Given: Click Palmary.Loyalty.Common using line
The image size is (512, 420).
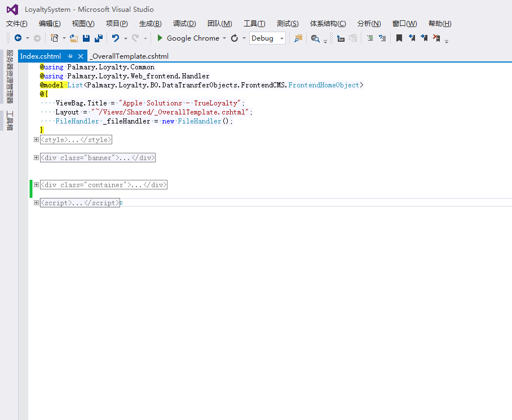Looking at the screenshot, I should tap(98, 67).
